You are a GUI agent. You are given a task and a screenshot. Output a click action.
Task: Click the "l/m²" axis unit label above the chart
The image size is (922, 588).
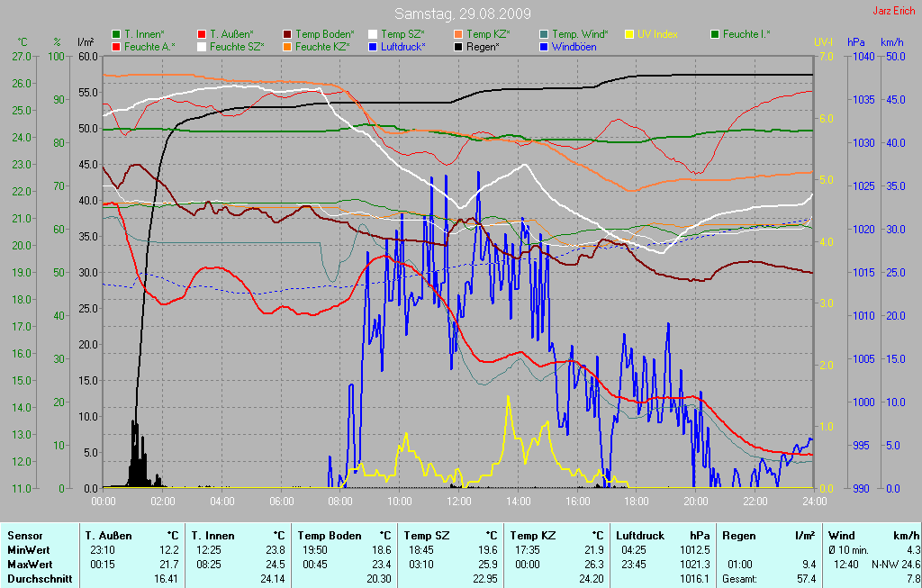pos(86,41)
